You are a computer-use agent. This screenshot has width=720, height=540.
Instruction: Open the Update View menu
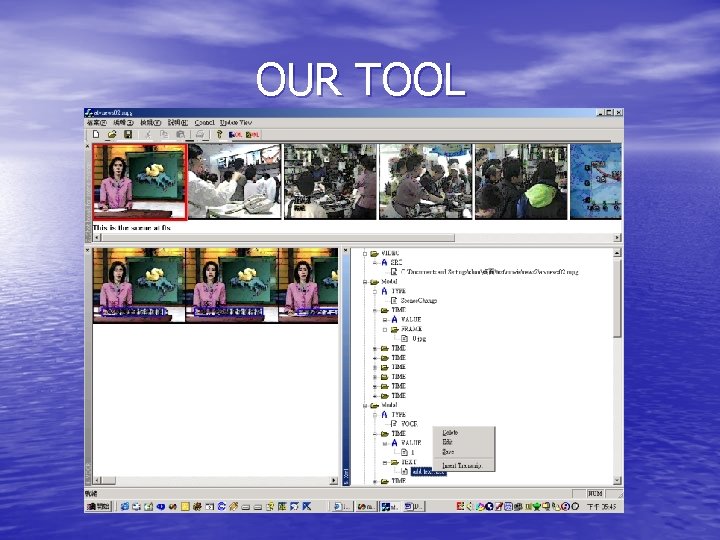[236, 123]
